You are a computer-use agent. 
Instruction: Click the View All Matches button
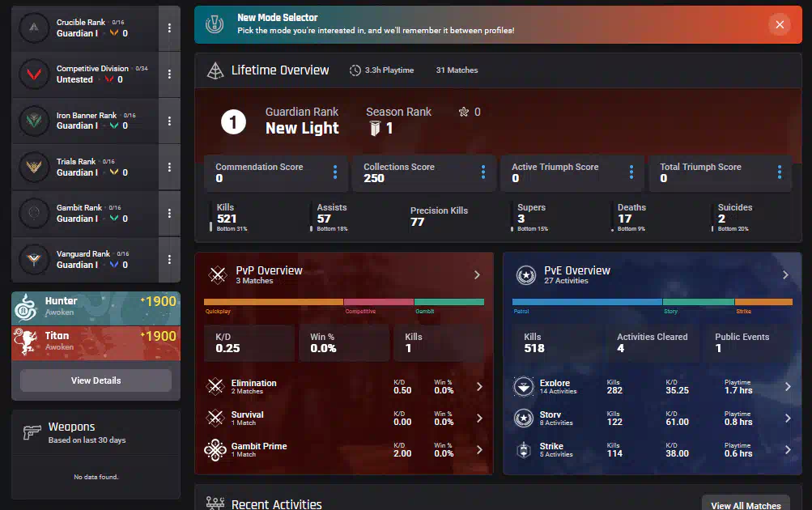[746, 504]
